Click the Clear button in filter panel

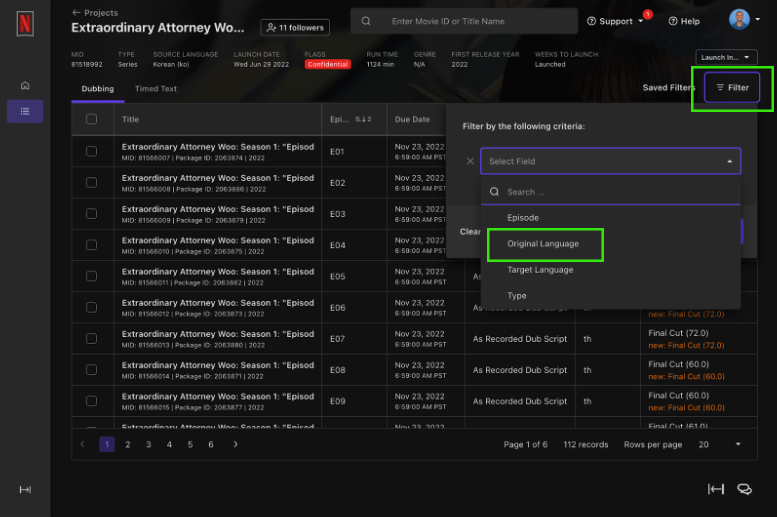[470, 231]
